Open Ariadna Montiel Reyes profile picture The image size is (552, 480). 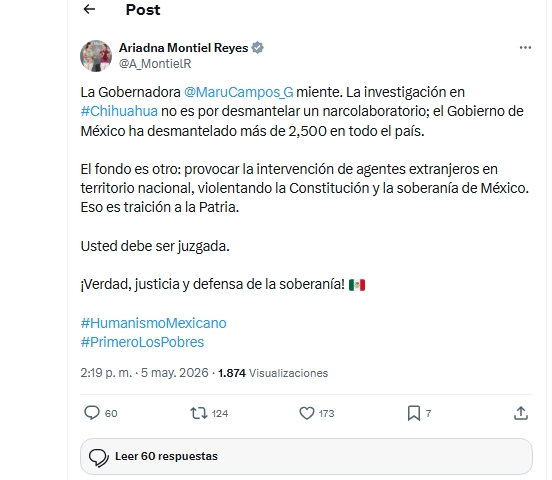click(x=96, y=56)
